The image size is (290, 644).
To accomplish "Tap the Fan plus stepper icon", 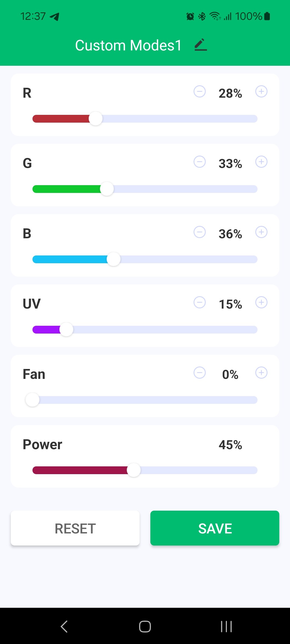I will (x=261, y=373).
